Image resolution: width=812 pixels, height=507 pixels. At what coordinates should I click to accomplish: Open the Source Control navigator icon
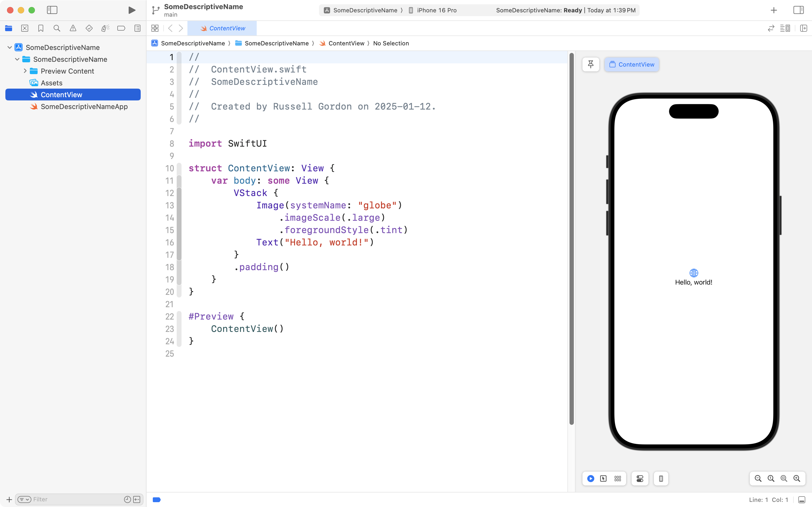[24, 28]
